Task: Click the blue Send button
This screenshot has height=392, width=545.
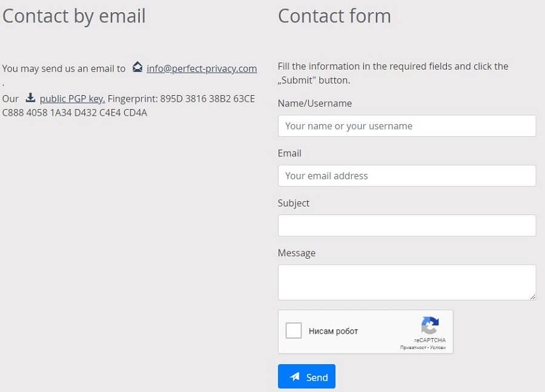Action: [x=306, y=376]
